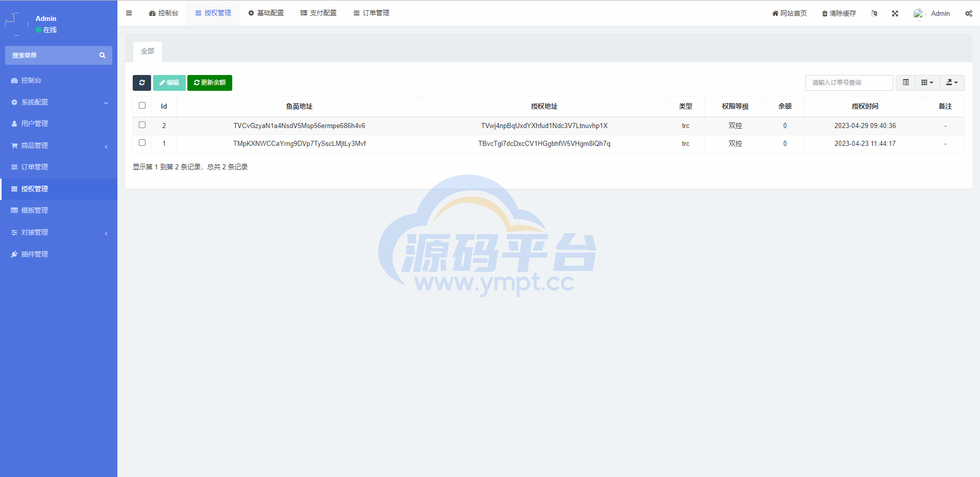Click the timestamp 2023-04-29 09:40:36

click(x=865, y=125)
